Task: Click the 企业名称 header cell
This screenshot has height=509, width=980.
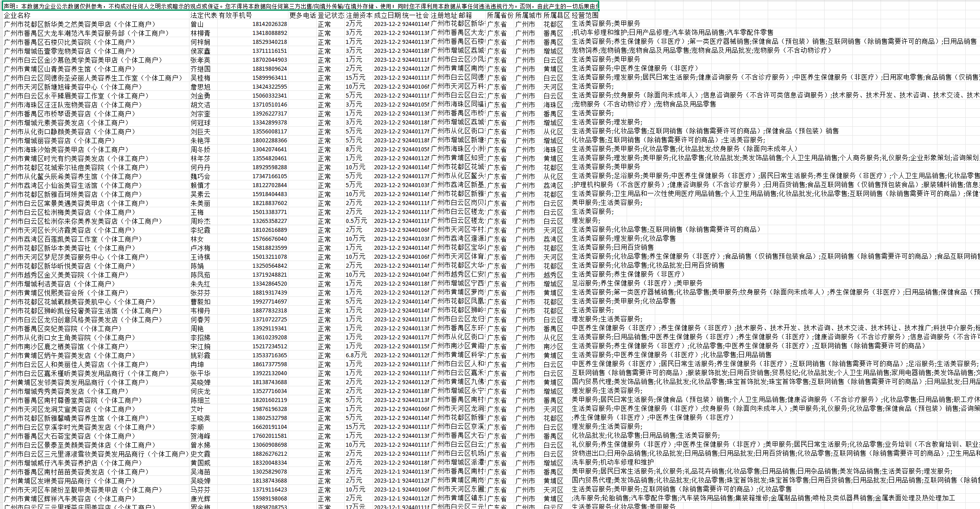Action: (x=17, y=15)
